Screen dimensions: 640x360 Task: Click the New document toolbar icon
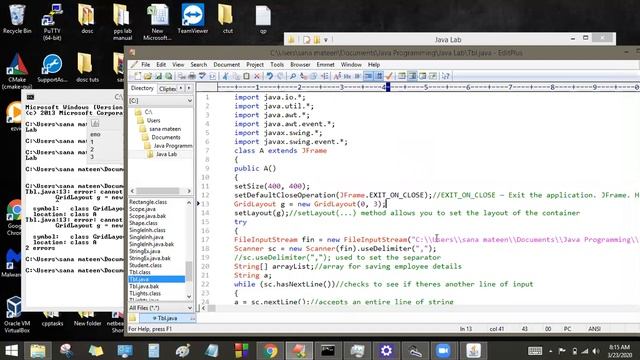[x=137, y=76]
